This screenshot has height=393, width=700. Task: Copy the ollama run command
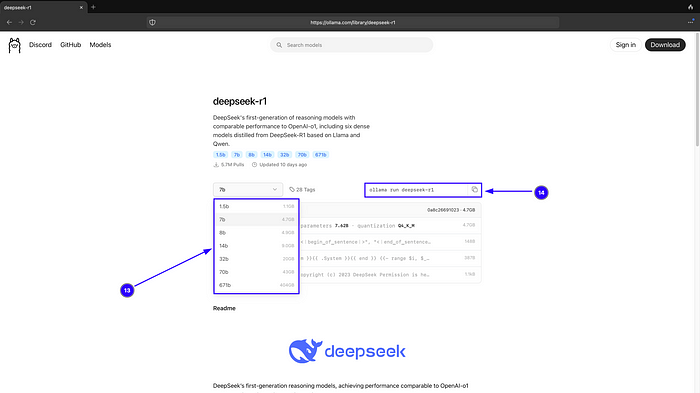(475, 190)
